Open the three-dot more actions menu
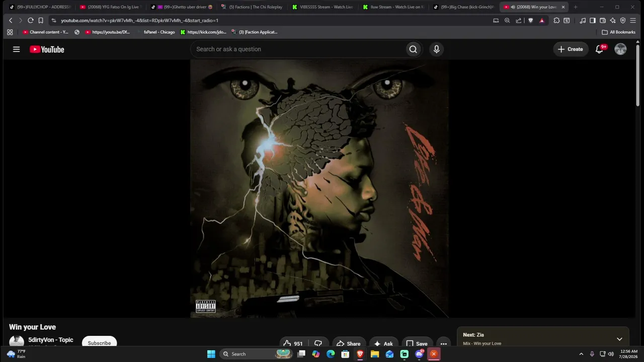644x362 pixels. 443,344
